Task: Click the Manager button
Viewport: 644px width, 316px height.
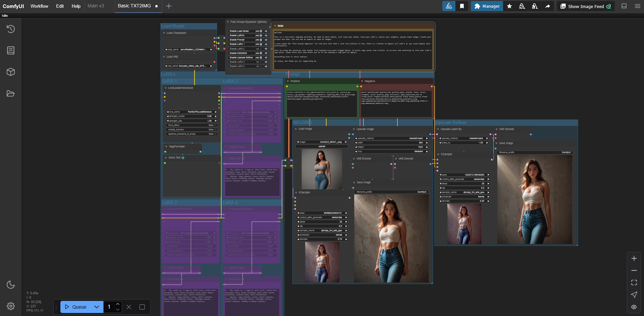Action: (x=487, y=6)
